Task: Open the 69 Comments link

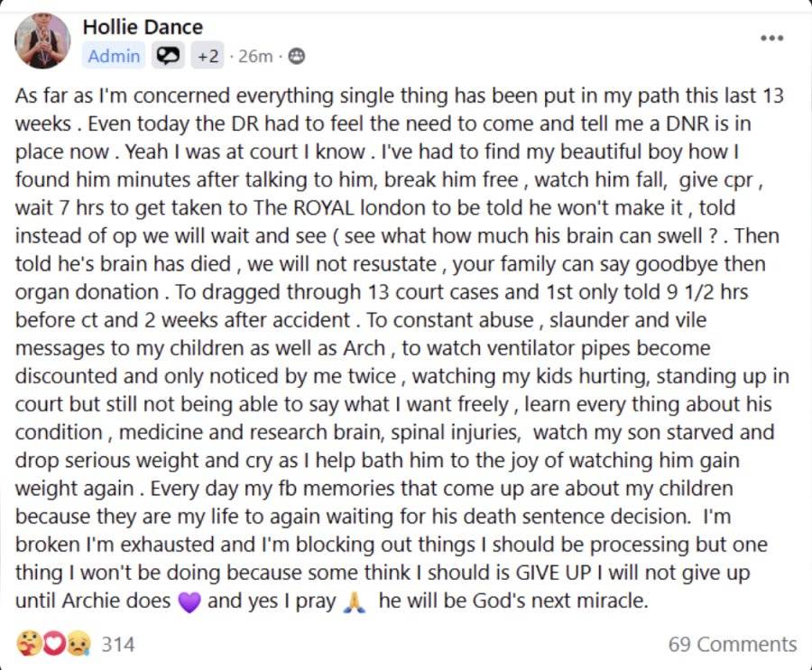Action: [733, 644]
